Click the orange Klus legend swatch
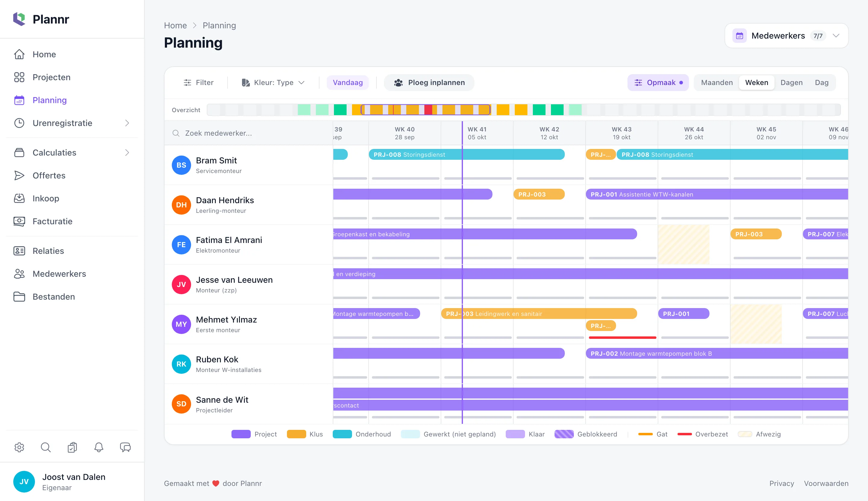This screenshot has width=868, height=501. click(296, 434)
